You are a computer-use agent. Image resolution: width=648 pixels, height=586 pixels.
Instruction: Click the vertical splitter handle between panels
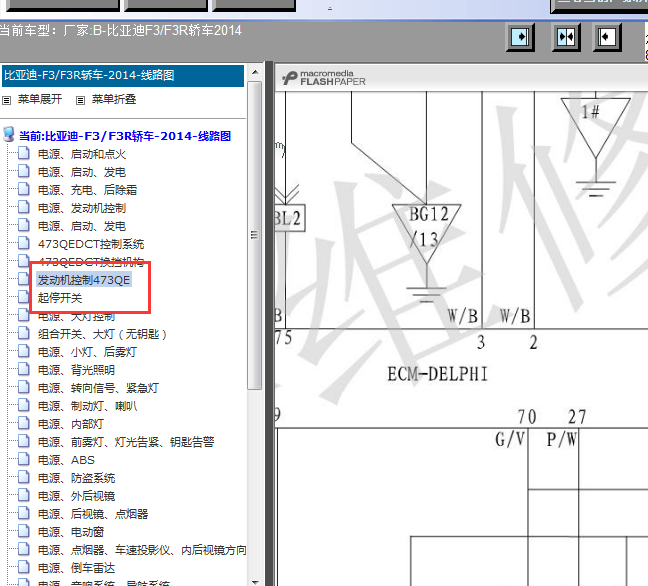(x=269, y=324)
